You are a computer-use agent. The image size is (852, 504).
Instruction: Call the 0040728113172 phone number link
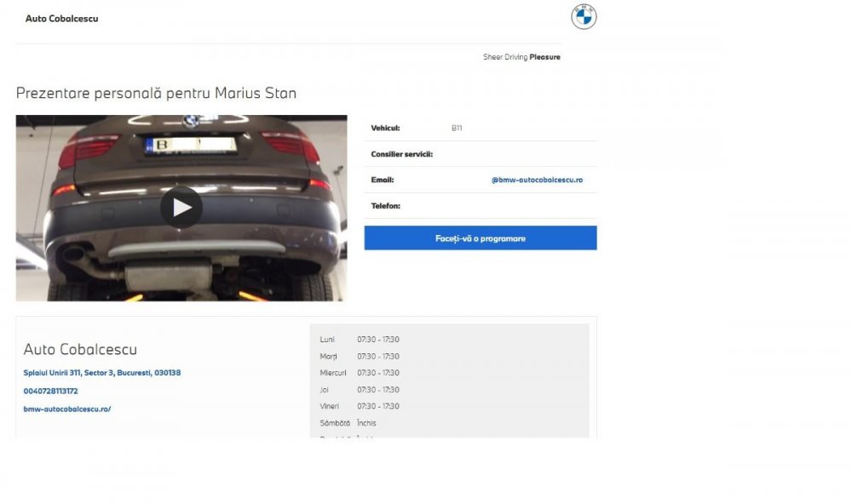(x=50, y=391)
